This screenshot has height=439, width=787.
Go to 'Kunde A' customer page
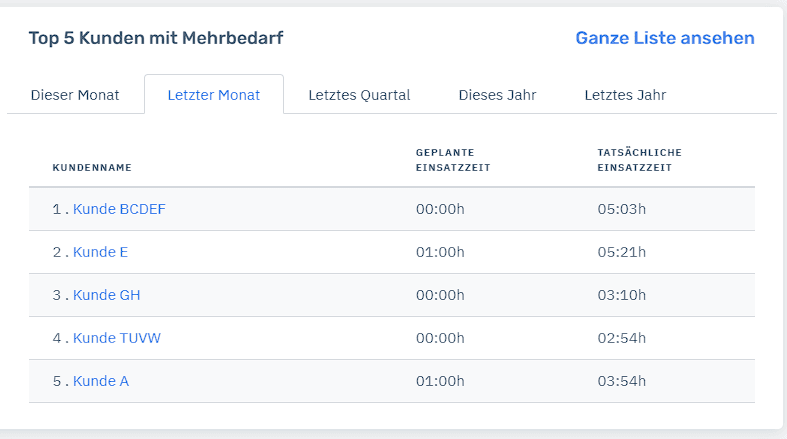pyautogui.click(x=100, y=381)
